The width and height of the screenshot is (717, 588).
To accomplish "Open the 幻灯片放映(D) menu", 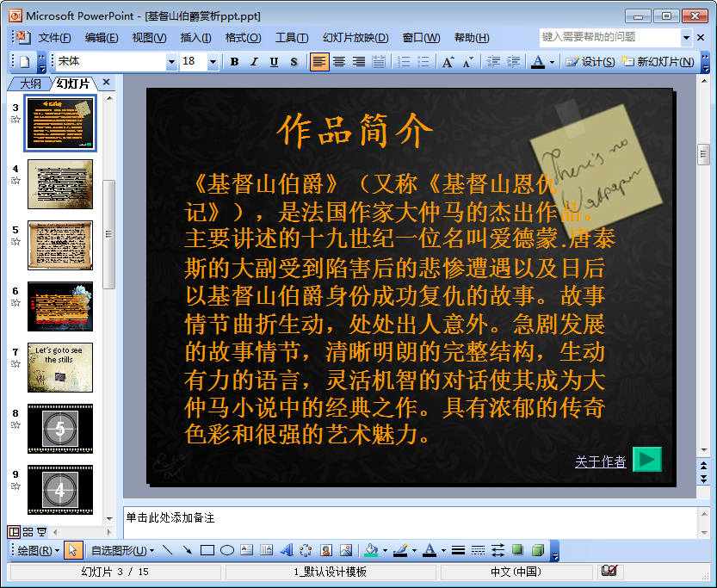I will point(355,38).
